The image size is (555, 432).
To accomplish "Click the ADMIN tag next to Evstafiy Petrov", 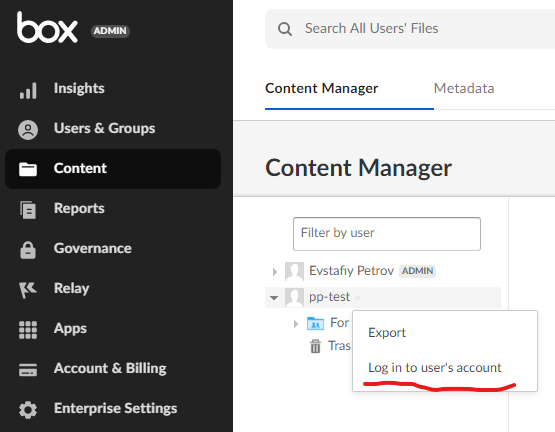I will (417, 271).
